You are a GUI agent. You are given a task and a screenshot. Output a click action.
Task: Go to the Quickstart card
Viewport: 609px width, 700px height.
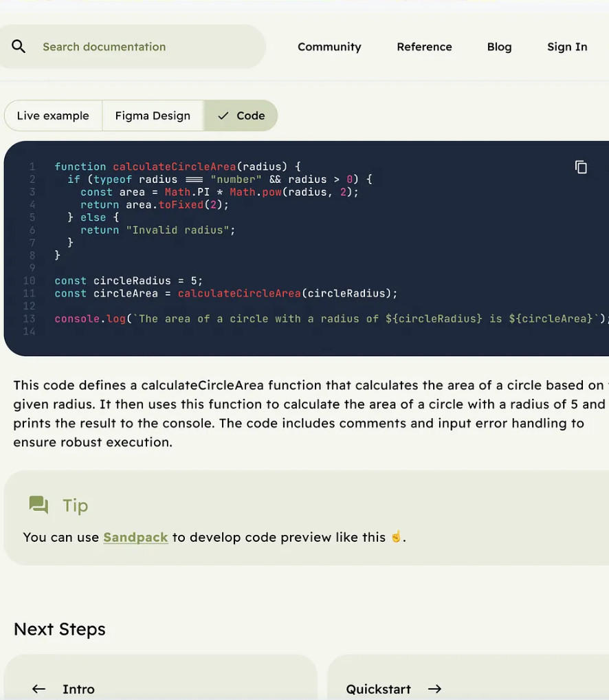pyautogui.click(x=468, y=677)
